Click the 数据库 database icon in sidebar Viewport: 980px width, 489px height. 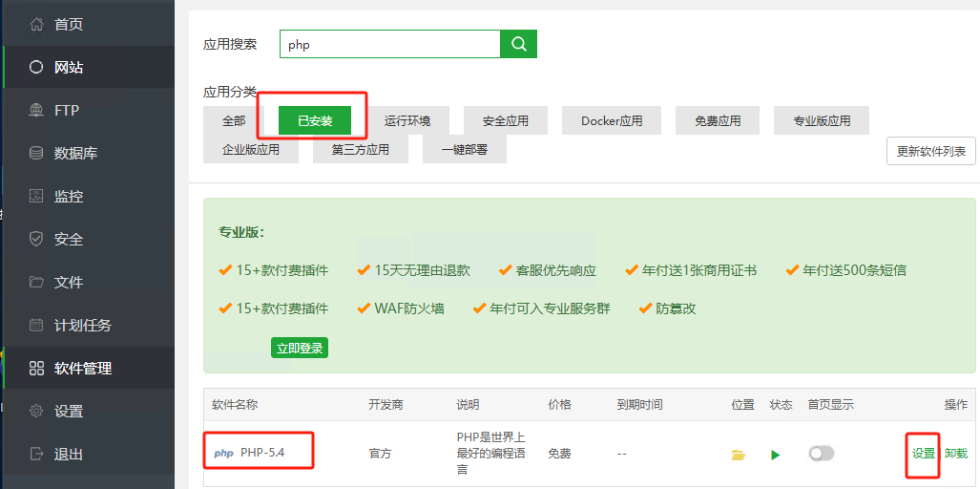(x=37, y=153)
